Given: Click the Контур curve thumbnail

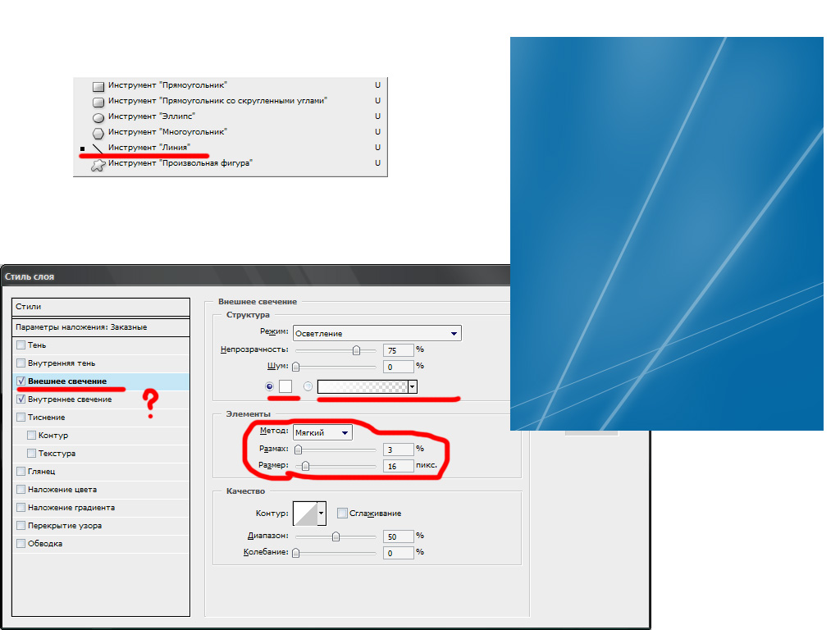Looking at the screenshot, I should coord(305,514).
